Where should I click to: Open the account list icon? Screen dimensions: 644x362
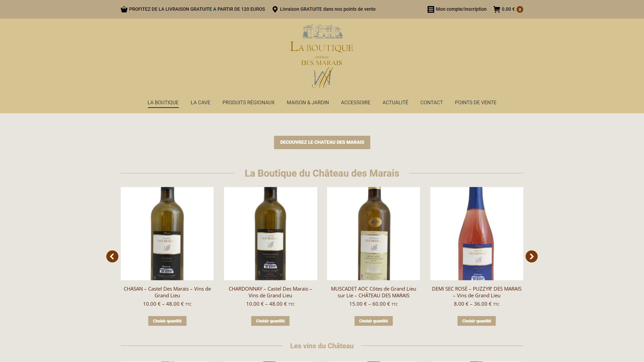point(431,9)
